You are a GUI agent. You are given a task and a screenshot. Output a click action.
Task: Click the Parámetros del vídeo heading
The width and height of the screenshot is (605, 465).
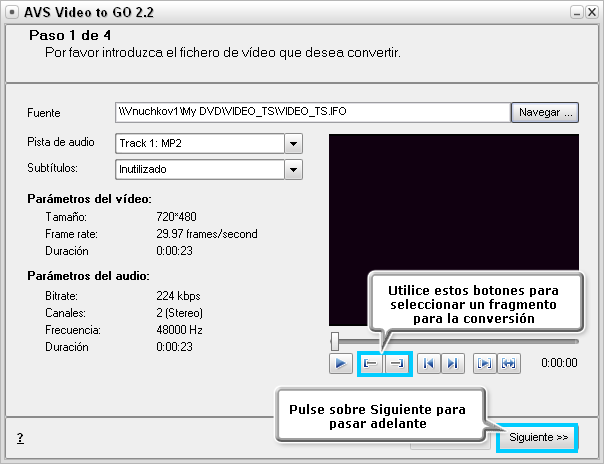click(x=90, y=199)
